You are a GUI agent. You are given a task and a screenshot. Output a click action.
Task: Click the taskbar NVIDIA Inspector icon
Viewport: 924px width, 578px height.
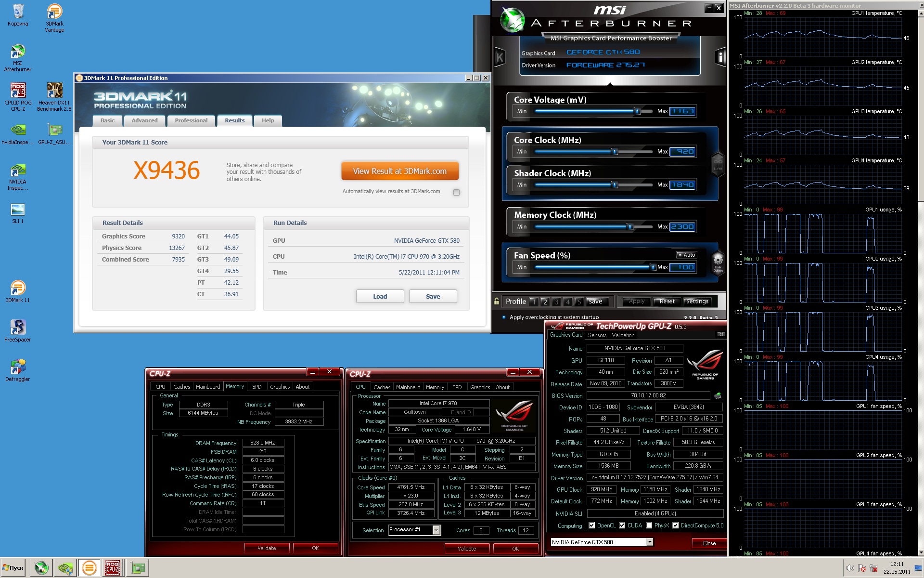(x=65, y=568)
